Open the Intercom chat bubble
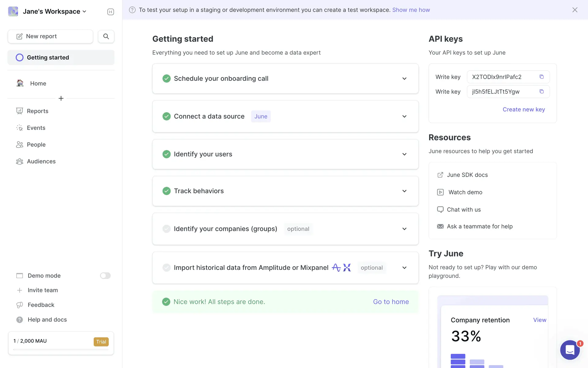The image size is (588, 368). tap(570, 350)
